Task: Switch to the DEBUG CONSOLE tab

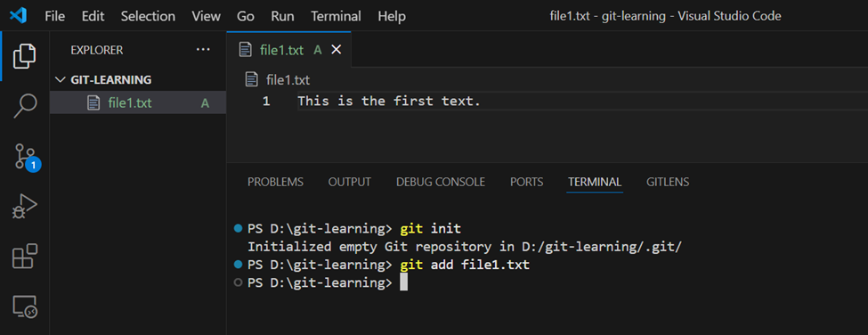Action: tap(441, 182)
